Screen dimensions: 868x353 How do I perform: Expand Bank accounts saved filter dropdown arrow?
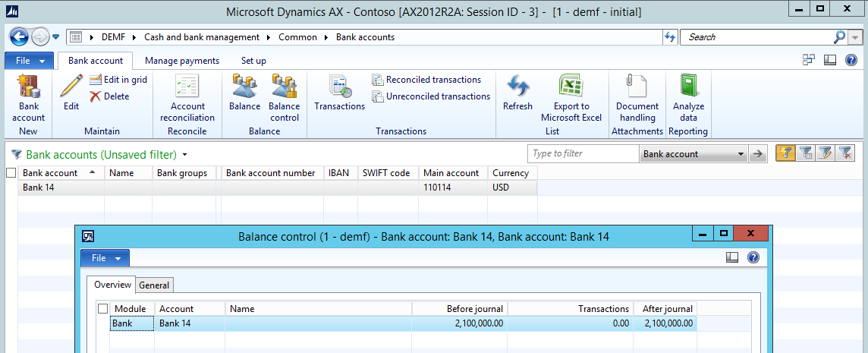pyautogui.click(x=184, y=155)
